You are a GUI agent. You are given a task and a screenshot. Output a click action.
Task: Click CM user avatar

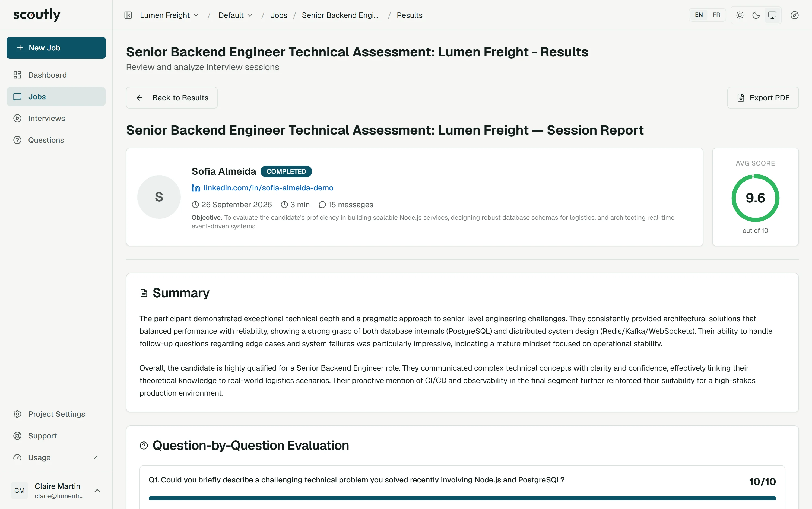pyautogui.click(x=20, y=491)
